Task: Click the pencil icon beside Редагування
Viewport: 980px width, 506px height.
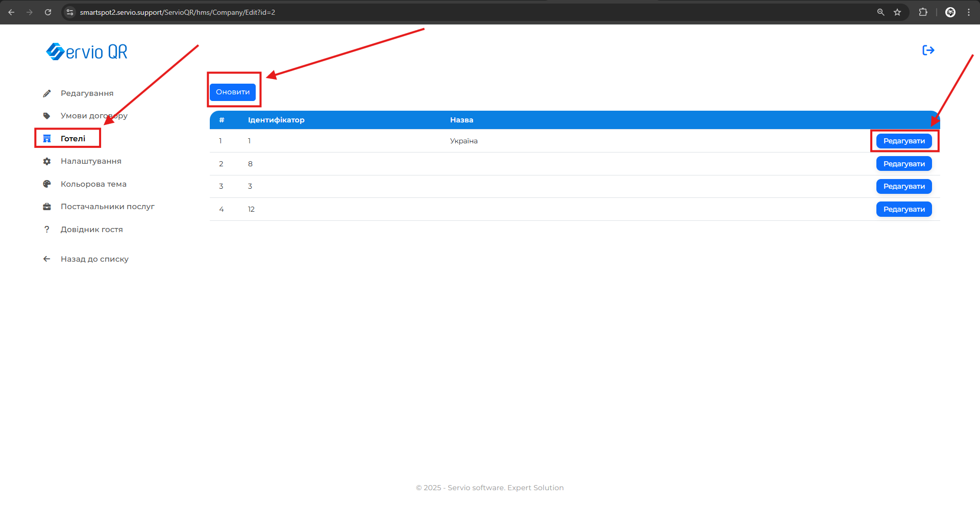Action: pyautogui.click(x=47, y=93)
